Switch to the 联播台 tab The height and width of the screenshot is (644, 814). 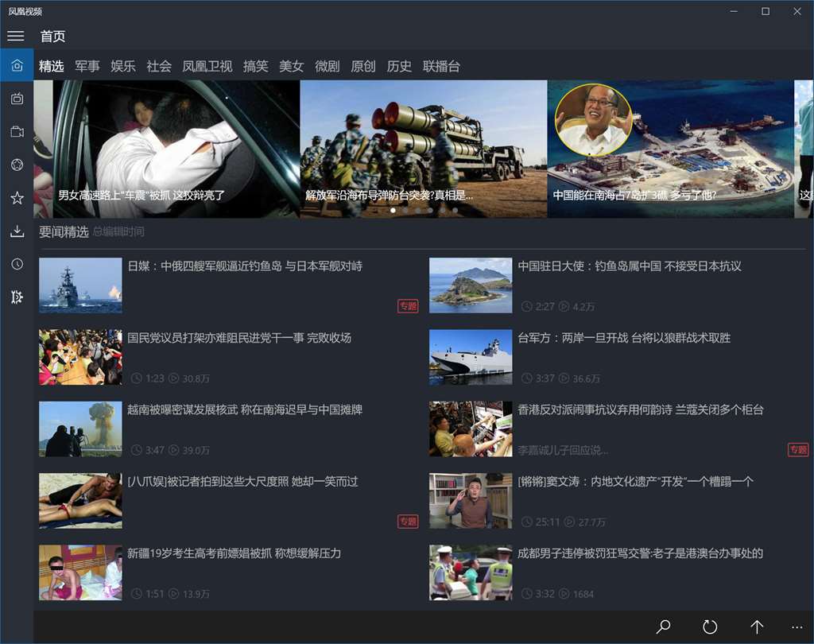(x=441, y=67)
